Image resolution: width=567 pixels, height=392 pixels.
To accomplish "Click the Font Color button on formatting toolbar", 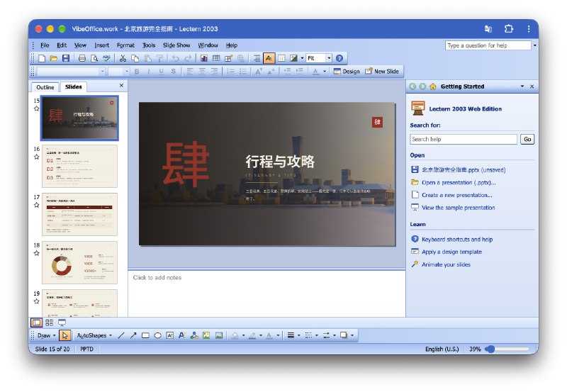I will [x=315, y=72].
